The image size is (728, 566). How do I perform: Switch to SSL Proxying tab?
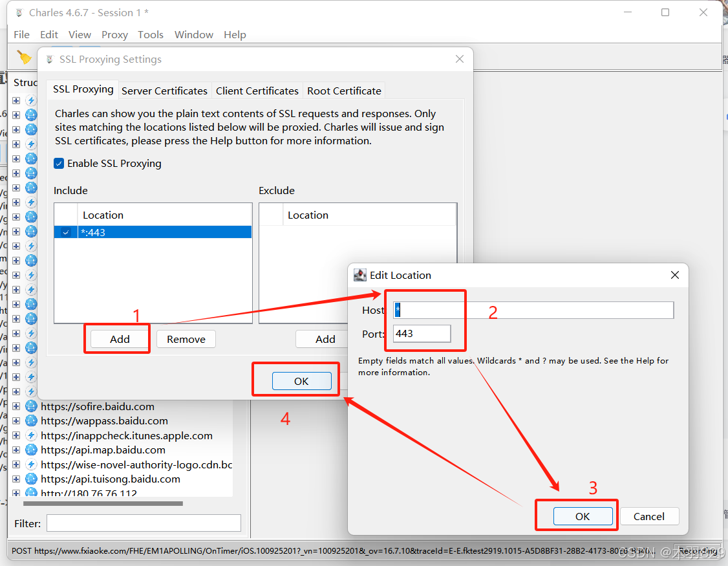click(x=83, y=89)
